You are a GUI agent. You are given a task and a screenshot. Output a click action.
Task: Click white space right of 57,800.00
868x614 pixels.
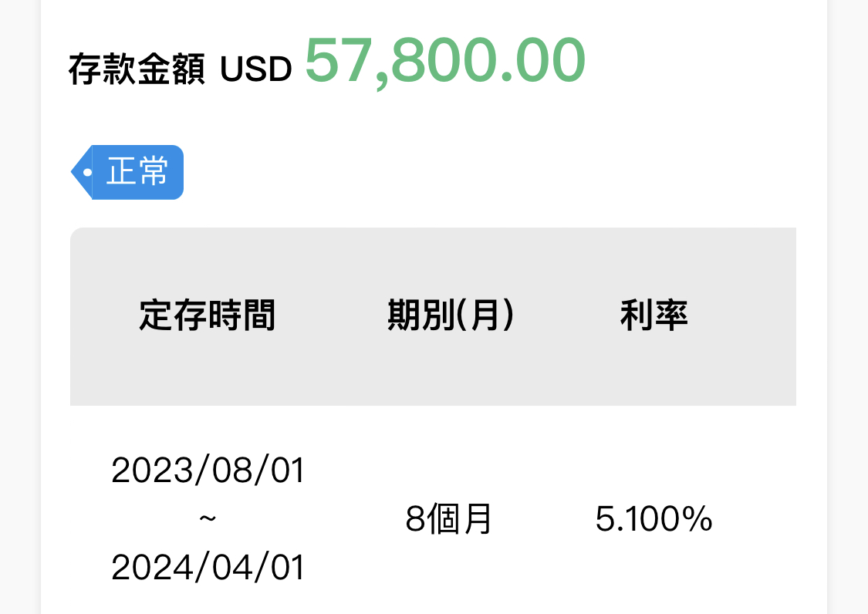[x=694, y=62]
